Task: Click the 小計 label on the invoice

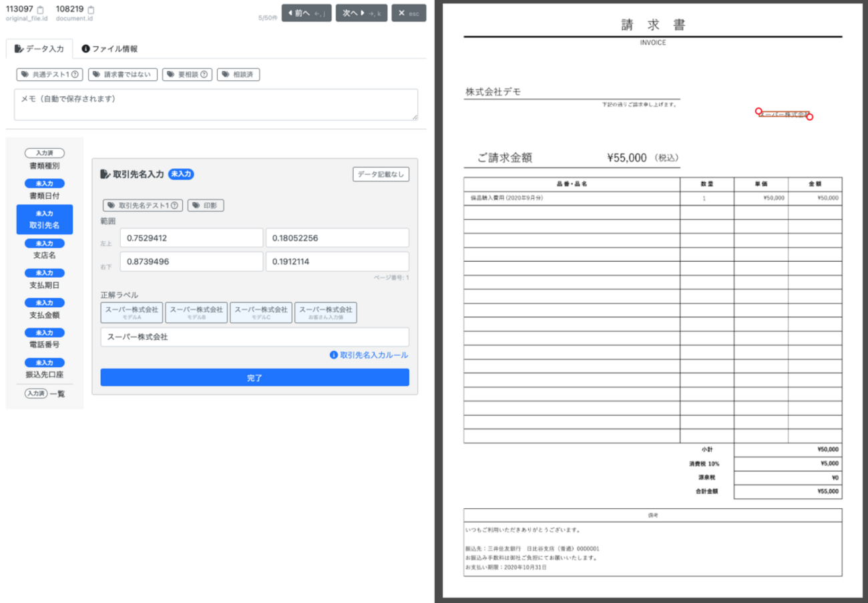Action: tap(707, 449)
